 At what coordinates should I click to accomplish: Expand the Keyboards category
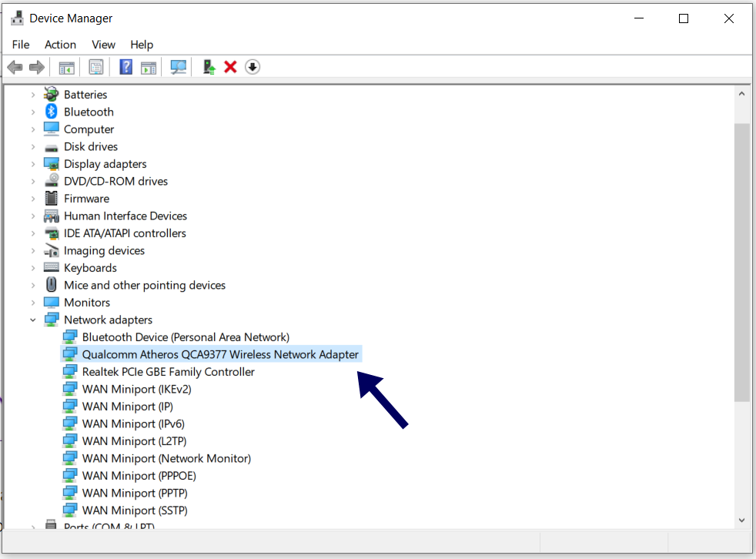pos(33,268)
